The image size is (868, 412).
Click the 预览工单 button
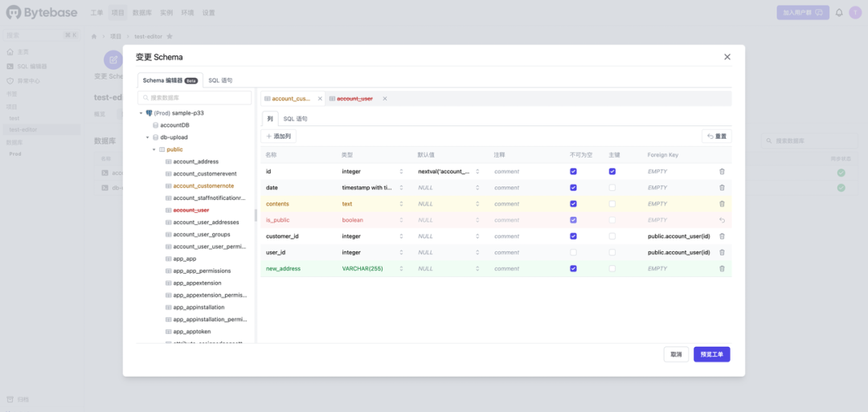coord(711,354)
